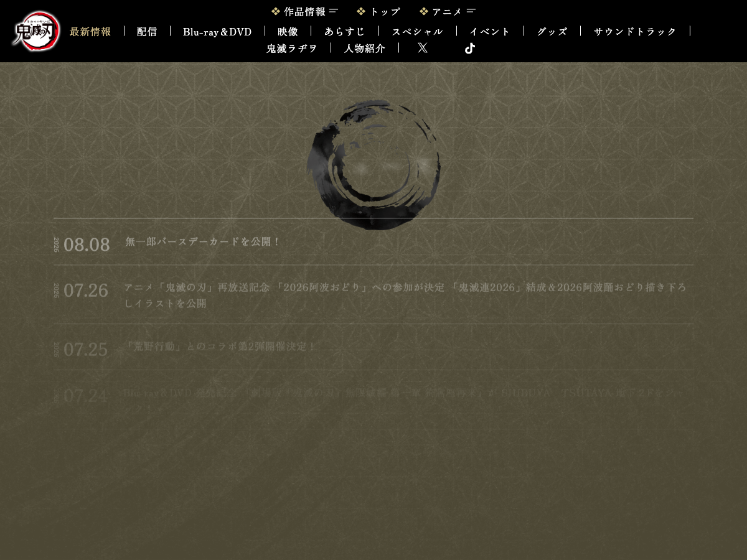Image resolution: width=747 pixels, height=560 pixels.
Task: Open the X social media icon
Action: tap(423, 48)
